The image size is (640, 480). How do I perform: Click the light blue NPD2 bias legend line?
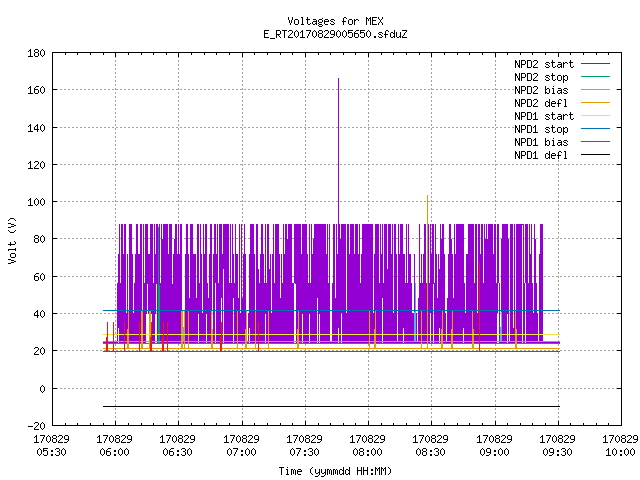(x=595, y=89)
